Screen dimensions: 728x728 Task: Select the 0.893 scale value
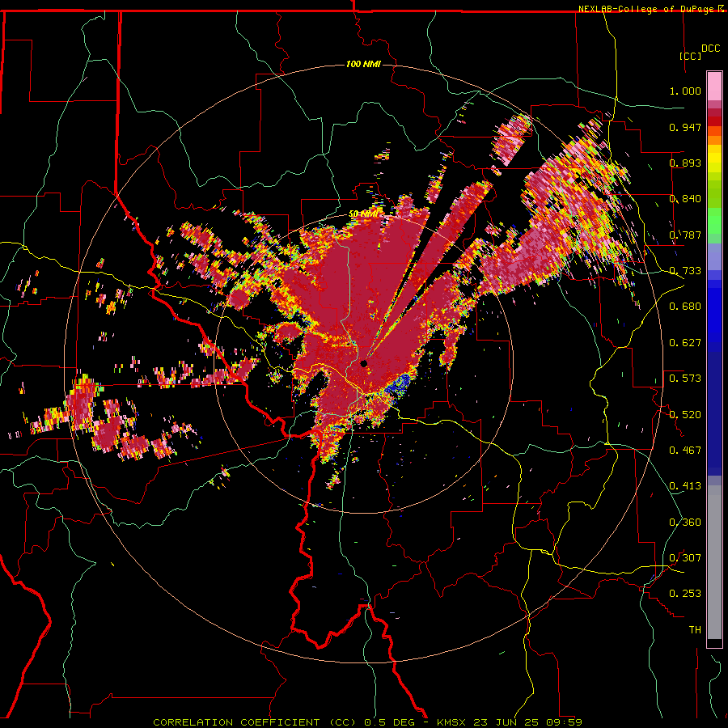pos(685,163)
